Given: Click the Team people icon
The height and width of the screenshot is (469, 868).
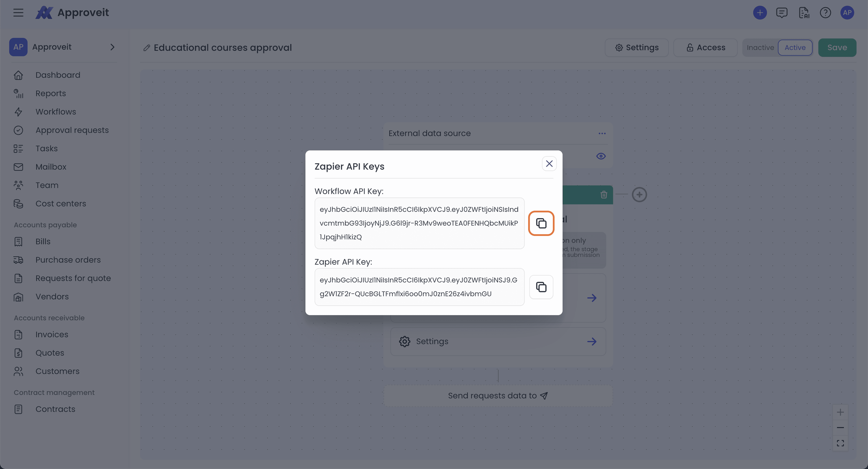Looking at the screenshot, I should (x=19, y=185).
